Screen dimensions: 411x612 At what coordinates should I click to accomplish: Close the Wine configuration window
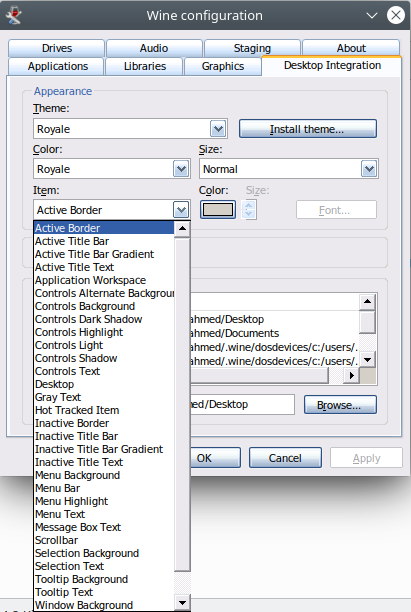(x=395, y=16)
